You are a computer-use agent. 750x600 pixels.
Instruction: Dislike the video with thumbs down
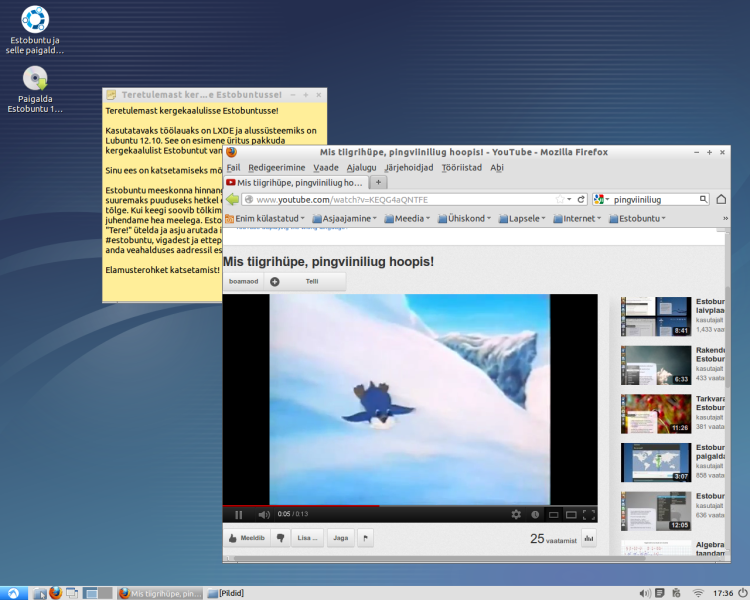[x=280, y=538]
